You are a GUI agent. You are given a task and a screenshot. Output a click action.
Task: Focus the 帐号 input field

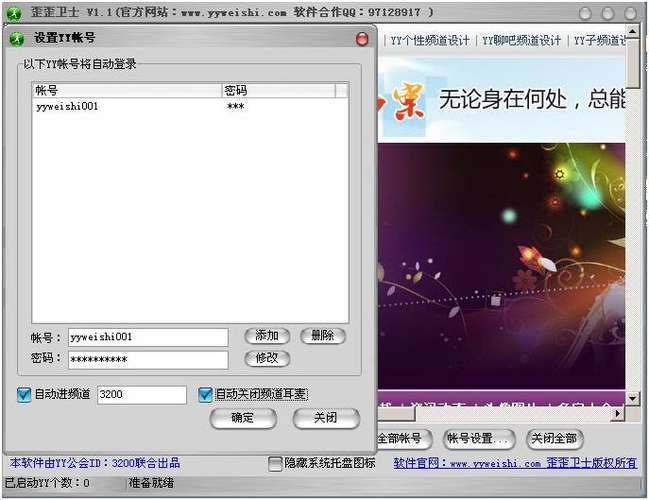pyautogui.click(x=148, y=337)
